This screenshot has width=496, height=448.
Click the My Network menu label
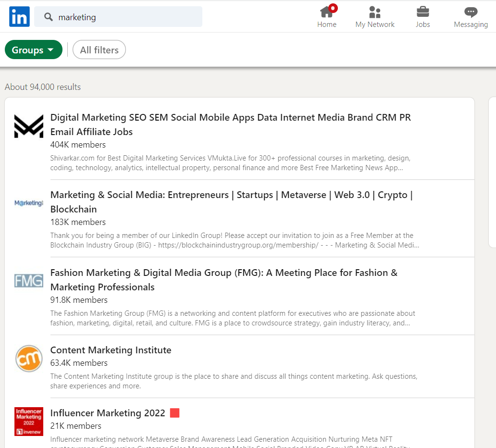coord(375,25)
